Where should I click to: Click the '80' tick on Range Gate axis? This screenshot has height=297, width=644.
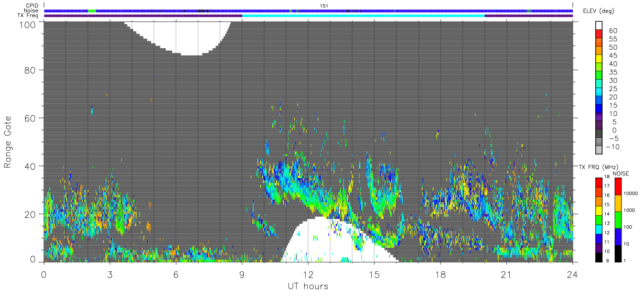(29, 70)
